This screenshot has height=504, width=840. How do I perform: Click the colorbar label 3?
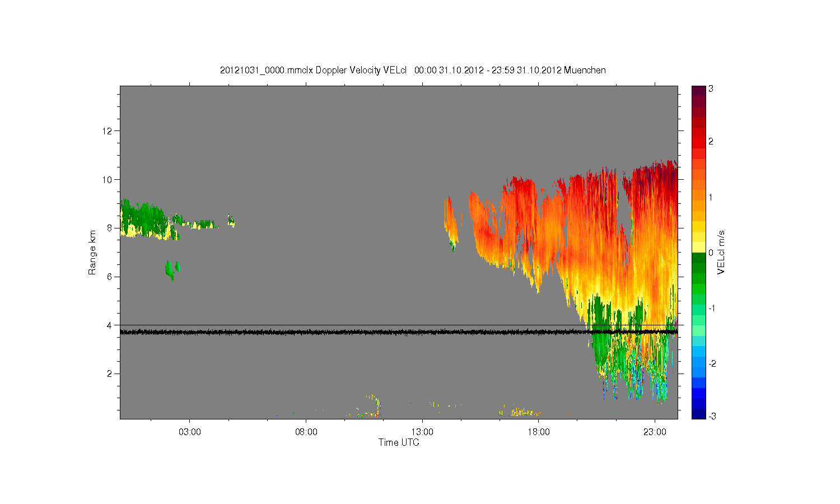click(711, 89)
